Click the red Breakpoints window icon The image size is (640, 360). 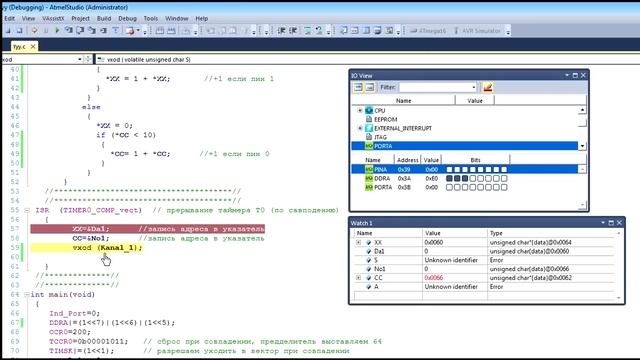tap(130, 31)
